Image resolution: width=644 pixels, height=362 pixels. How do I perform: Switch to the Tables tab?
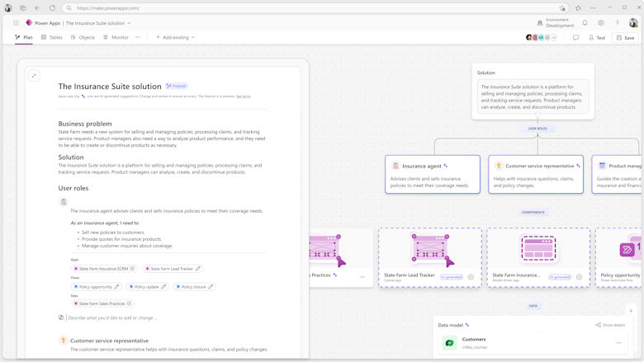[50, 38]
